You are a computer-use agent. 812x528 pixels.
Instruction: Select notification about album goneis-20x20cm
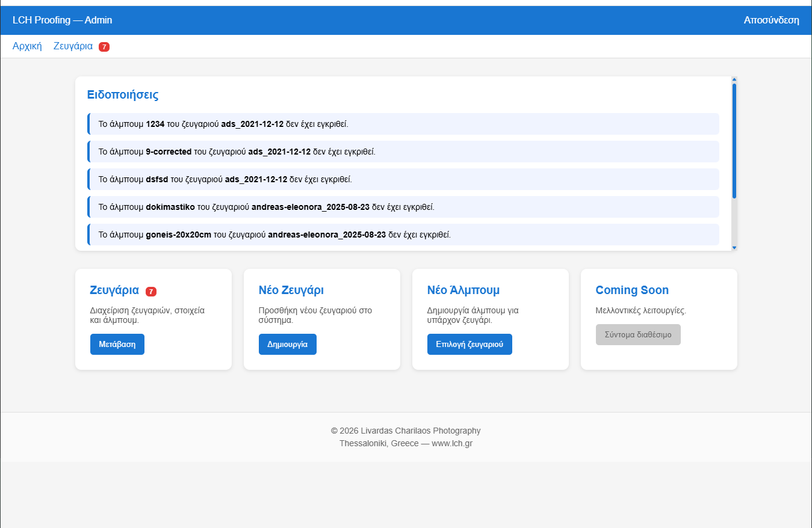click(403, 235)
